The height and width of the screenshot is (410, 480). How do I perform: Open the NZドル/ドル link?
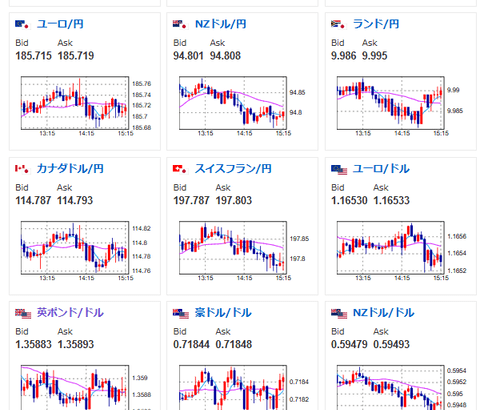coord(384,313)
